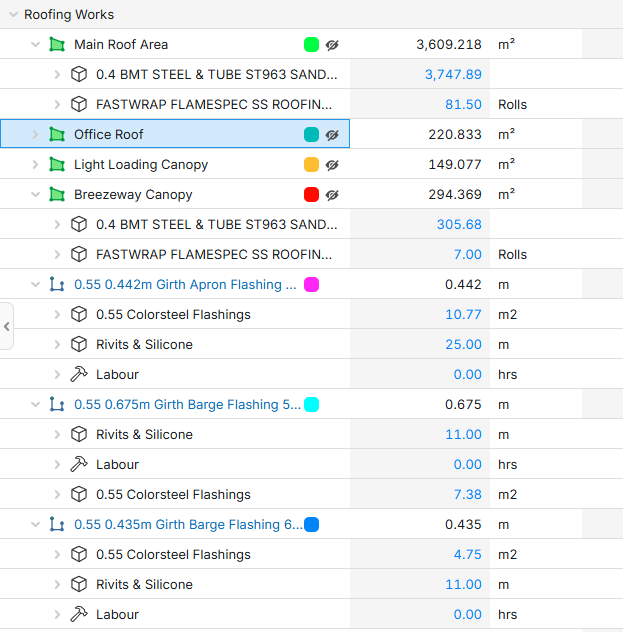Click the Main Roof Area green area icon
Screen dimensions: 623x632
pyautogui.click(x=56, y=45)
